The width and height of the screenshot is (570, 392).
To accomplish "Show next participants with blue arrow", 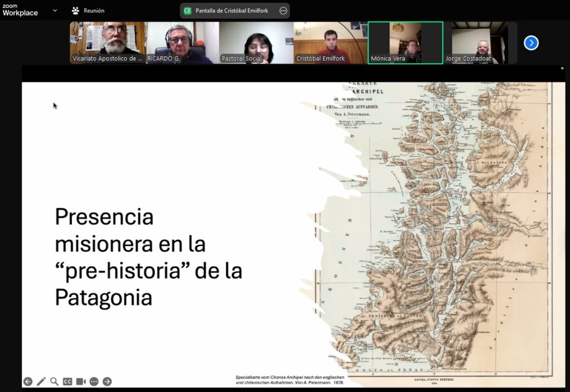I will coord(531,43).
